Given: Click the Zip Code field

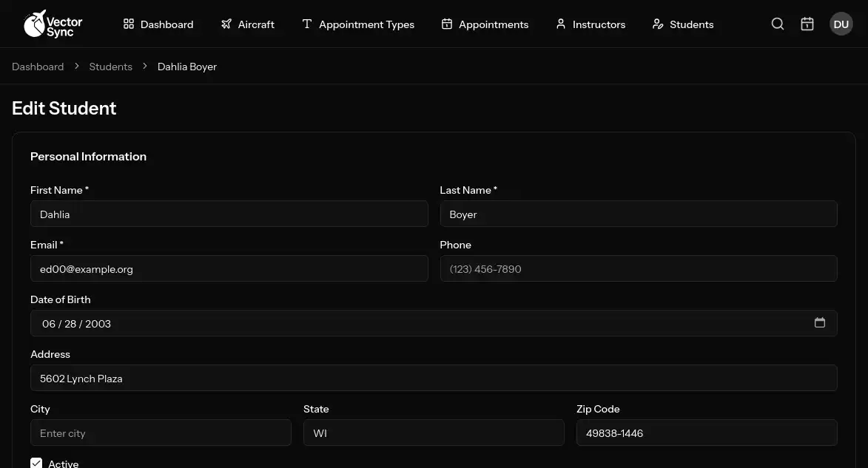Looking at the screenshot, I should (x=706, y=433).
